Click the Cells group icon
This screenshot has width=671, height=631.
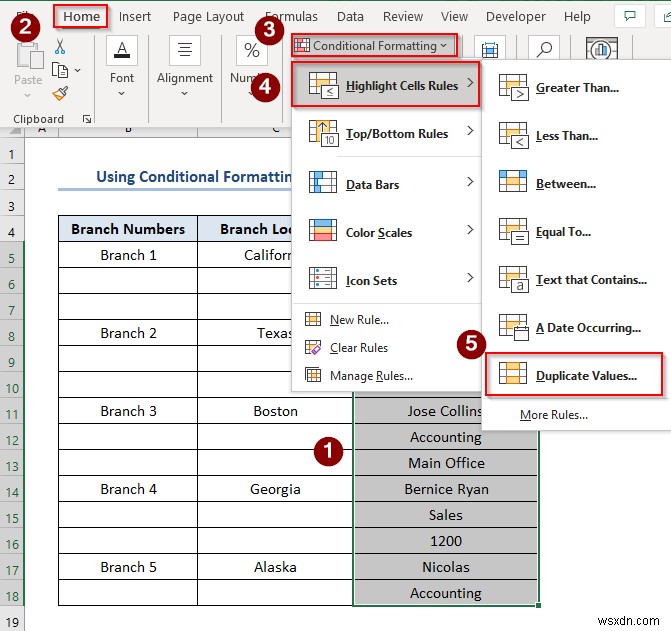(490, 50)
